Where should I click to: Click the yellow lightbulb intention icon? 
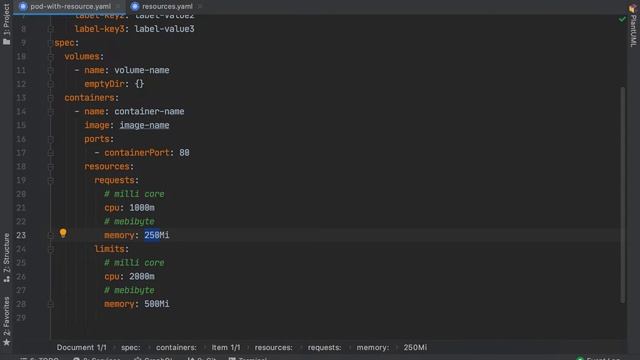tap(63, 233)
